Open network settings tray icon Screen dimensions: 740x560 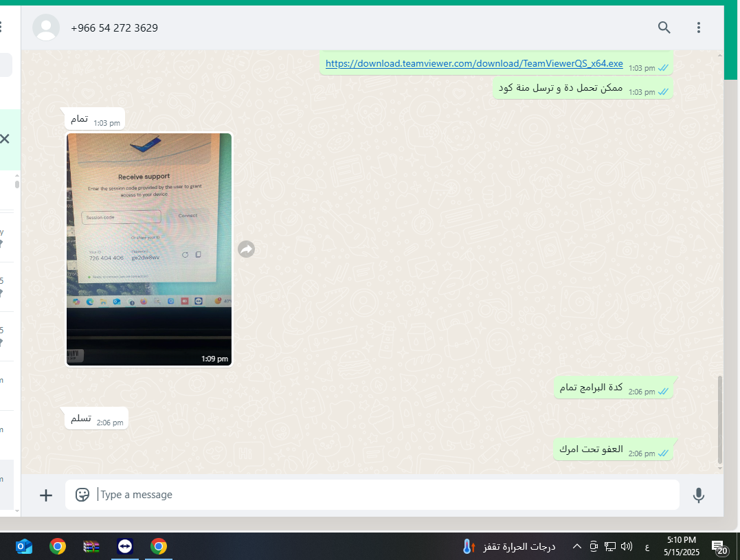click(609, 546)
